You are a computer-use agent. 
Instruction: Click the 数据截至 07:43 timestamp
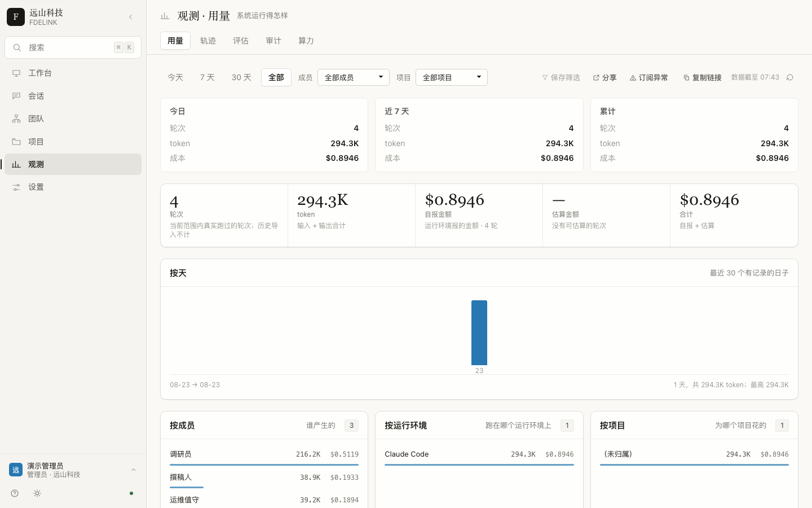click(x=755, y=77)
